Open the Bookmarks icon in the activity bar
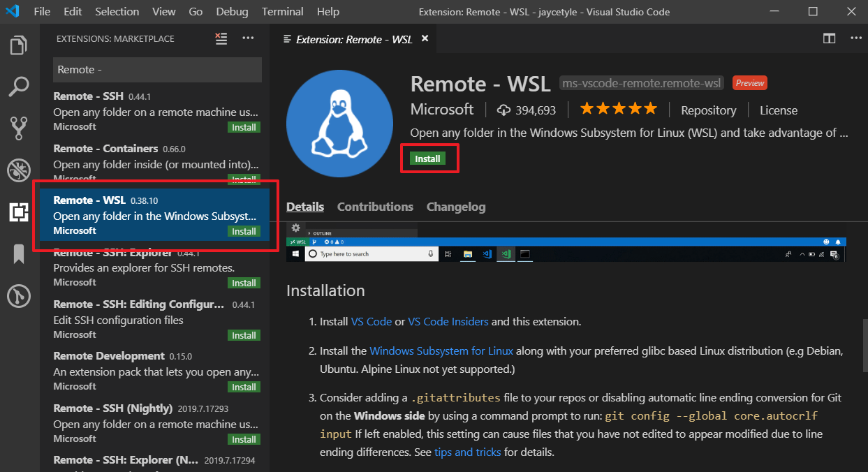 [x=18, y=253]
